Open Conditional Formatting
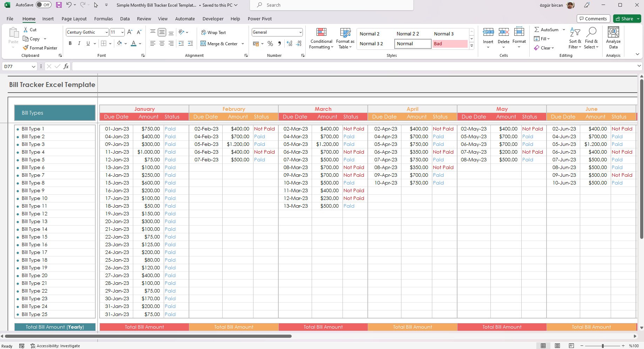Viewport: 644px width, 349px height. pos(321,38)
